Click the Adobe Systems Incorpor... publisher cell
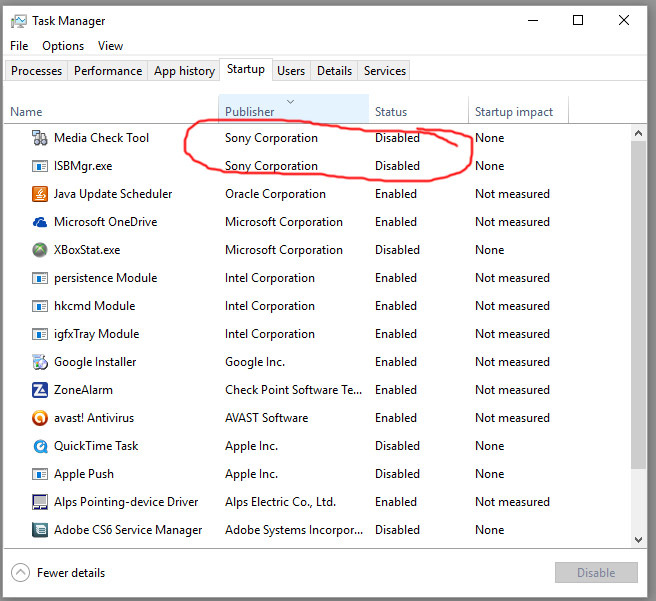 [294, 530]
